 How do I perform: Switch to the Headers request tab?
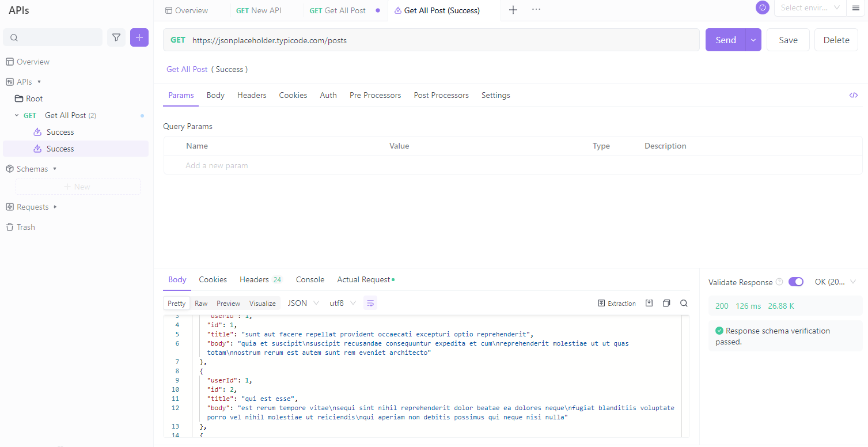252,95
